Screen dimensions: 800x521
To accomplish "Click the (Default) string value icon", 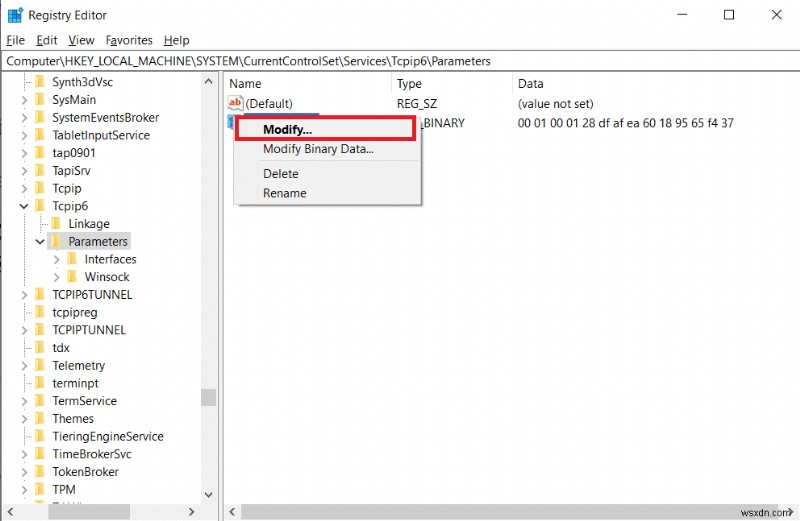I will click(235, 103).
